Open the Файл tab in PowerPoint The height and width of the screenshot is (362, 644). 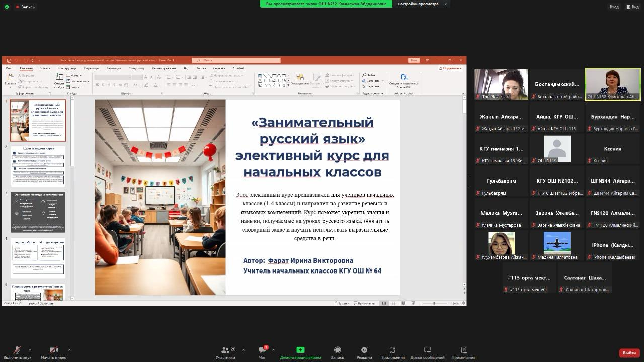9,68
